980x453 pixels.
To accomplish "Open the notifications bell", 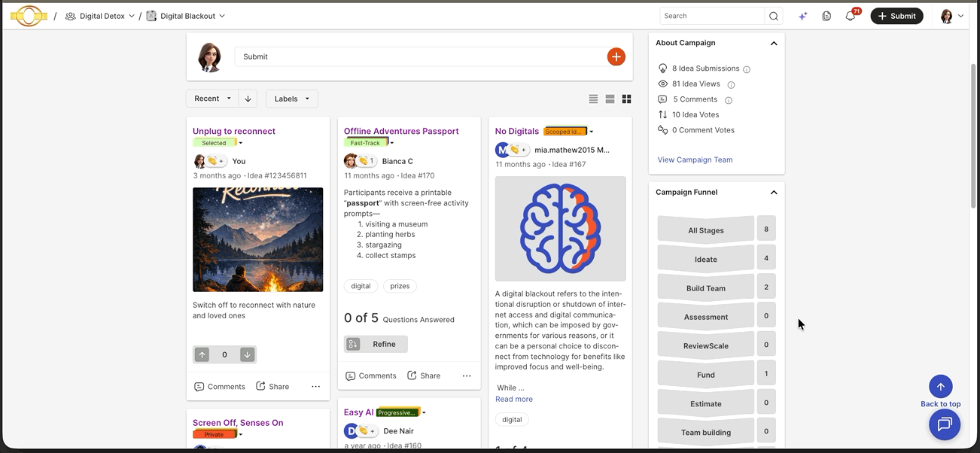I will pos(851,16).
